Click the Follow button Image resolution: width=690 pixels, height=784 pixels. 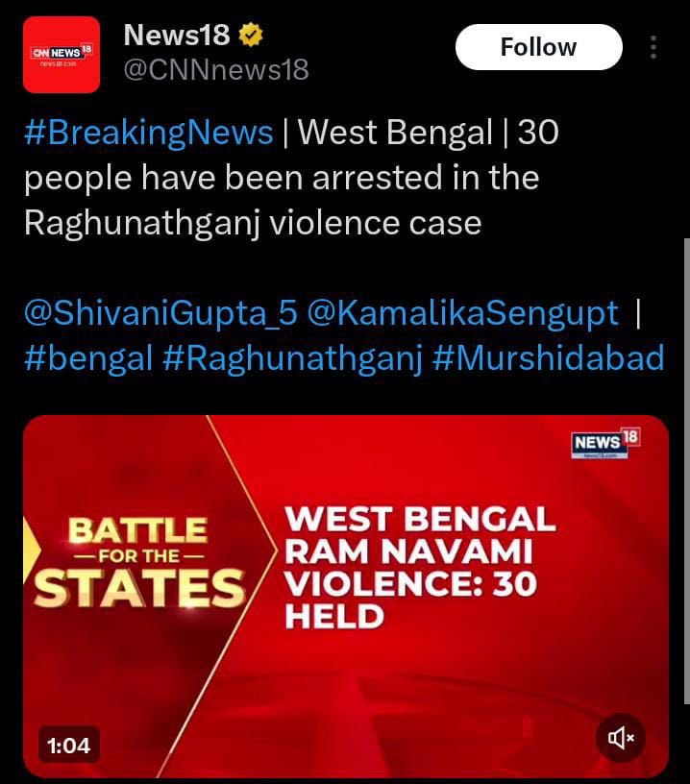pos(538,47)
